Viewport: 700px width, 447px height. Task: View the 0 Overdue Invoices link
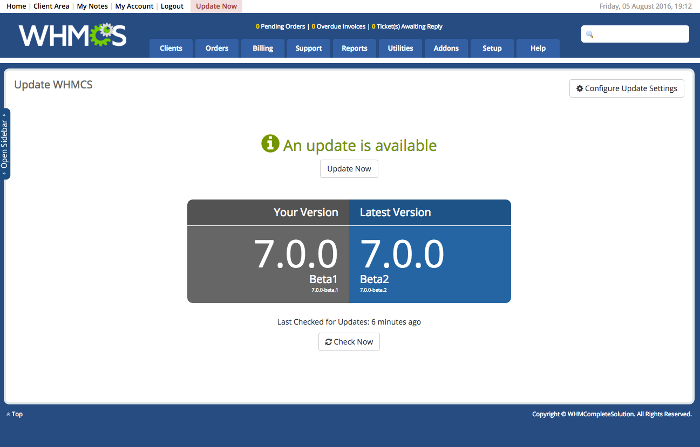[x=338, y=26]
